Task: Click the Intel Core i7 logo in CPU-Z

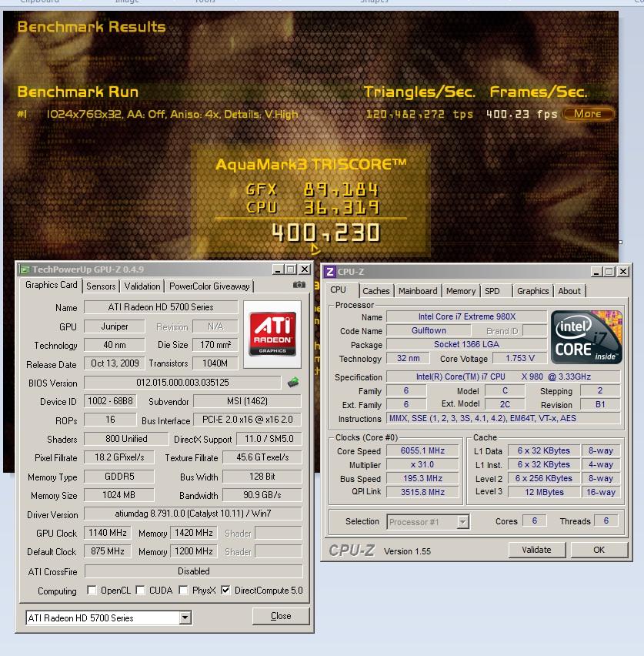Action: 586,336
